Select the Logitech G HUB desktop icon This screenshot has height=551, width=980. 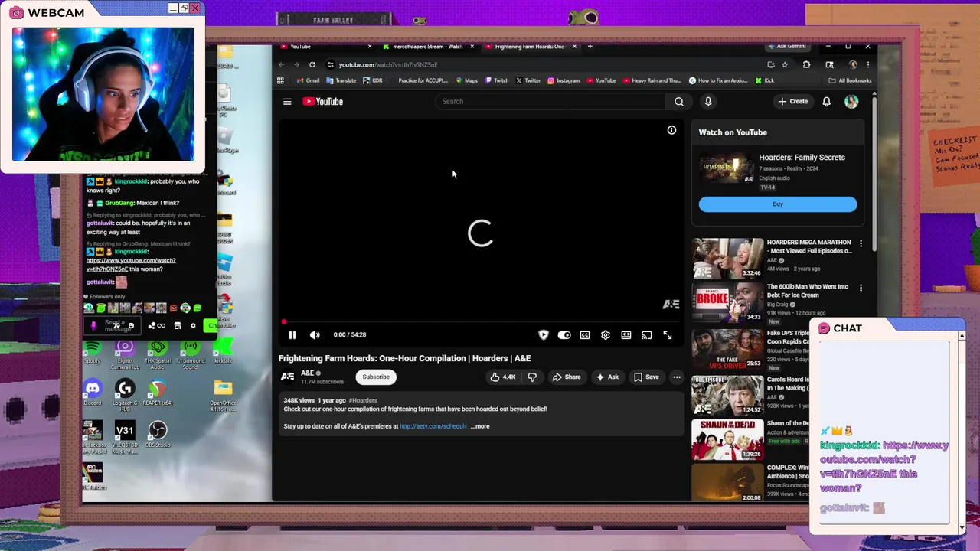(x=125, y=394)
